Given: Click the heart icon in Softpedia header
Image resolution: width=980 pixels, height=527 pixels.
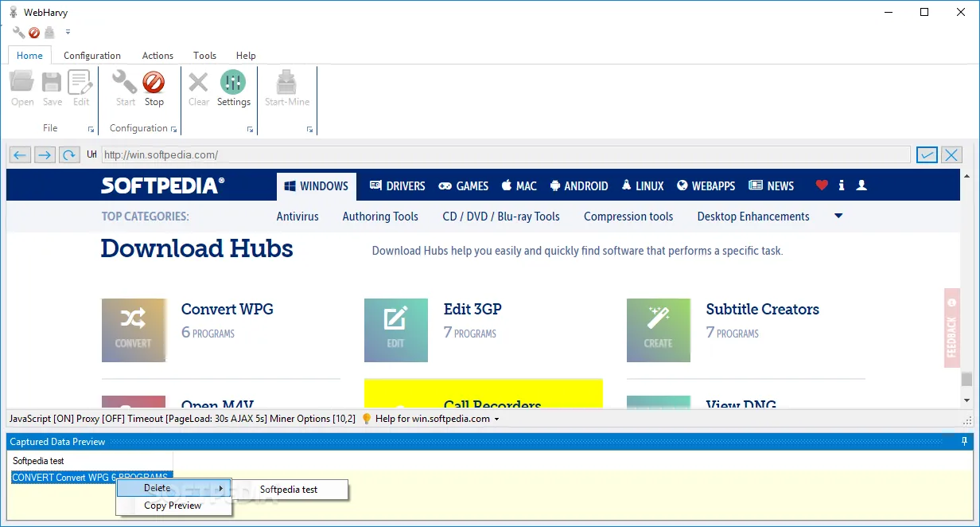Looking at the screenshot, I should pos(822,185).
